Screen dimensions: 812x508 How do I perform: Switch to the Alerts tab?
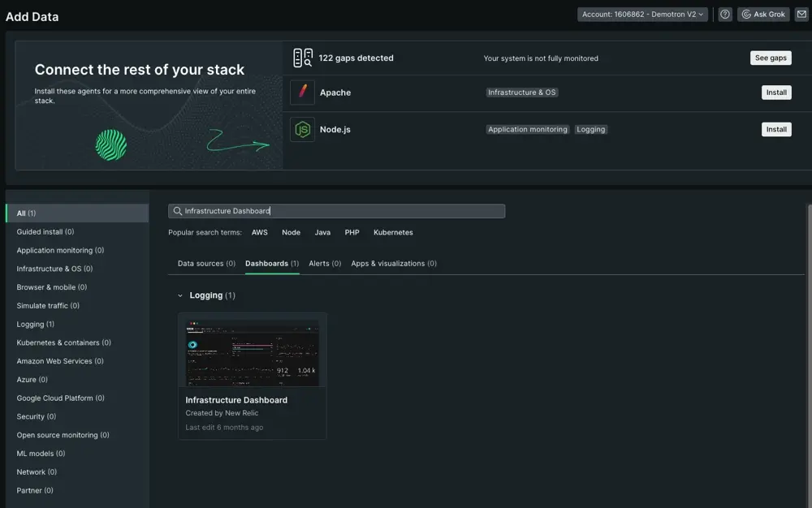(325, 264)
